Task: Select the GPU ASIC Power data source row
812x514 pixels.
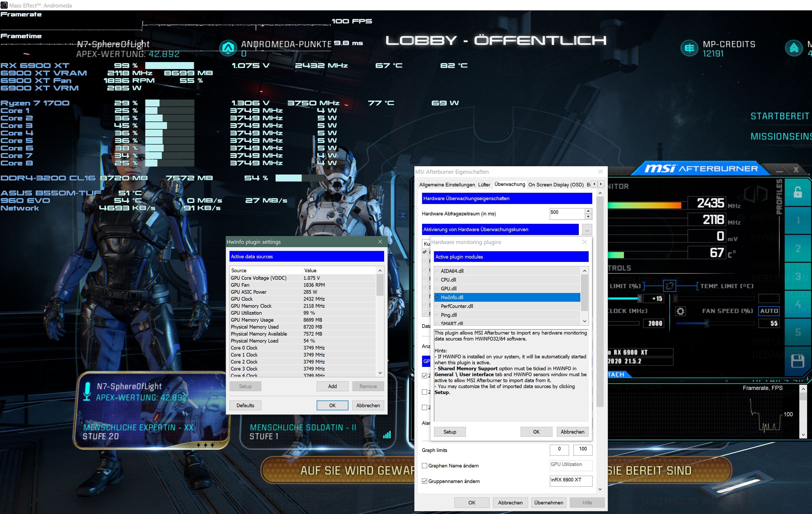Action: coord(302,292)
